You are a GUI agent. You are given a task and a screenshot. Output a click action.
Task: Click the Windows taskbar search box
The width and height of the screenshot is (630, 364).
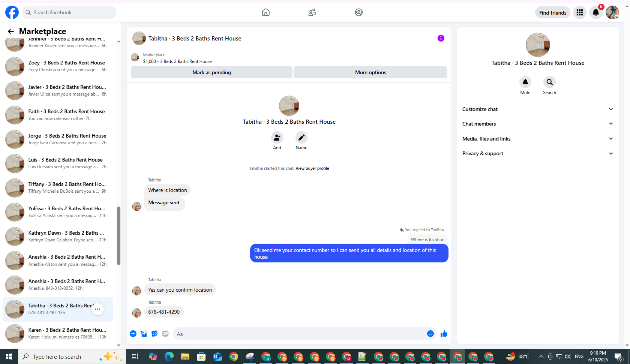pyautogui.click(x=72, y=357)
